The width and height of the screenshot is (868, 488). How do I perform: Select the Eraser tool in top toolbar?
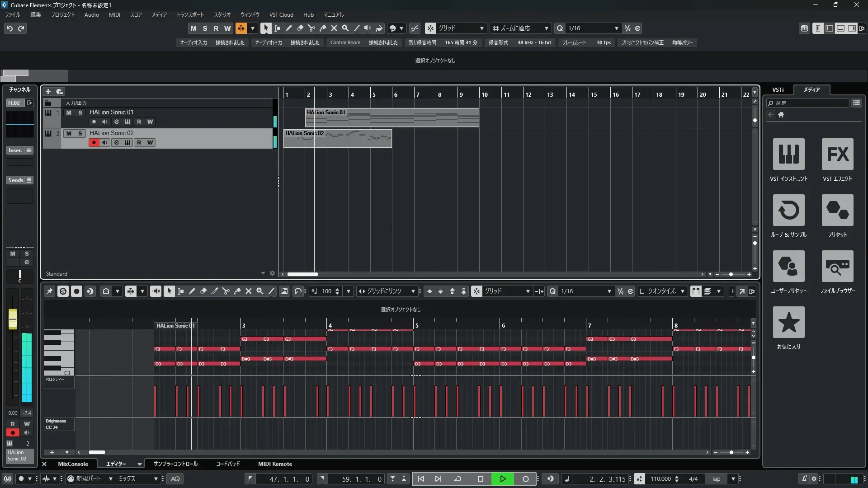click(300, 28)
